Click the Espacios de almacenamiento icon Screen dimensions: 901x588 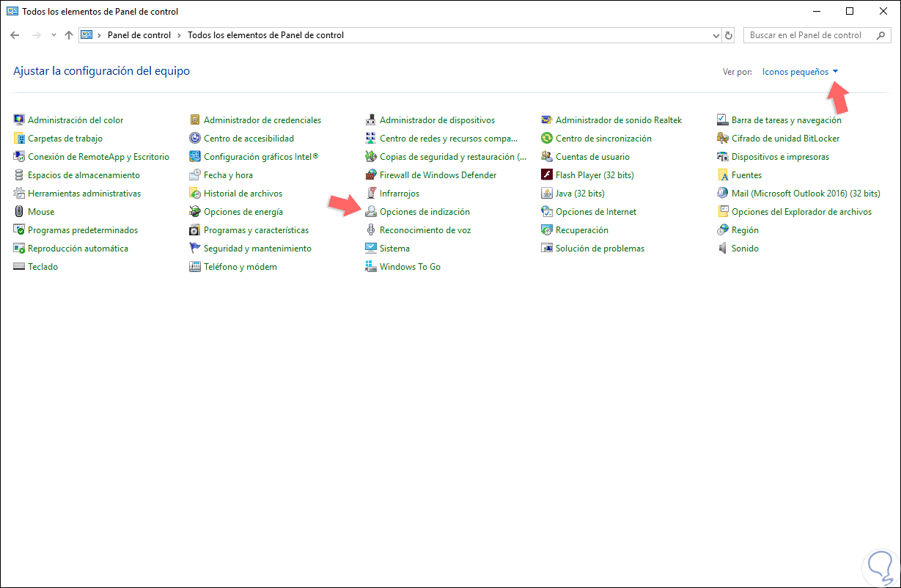(x=19, y=175)
